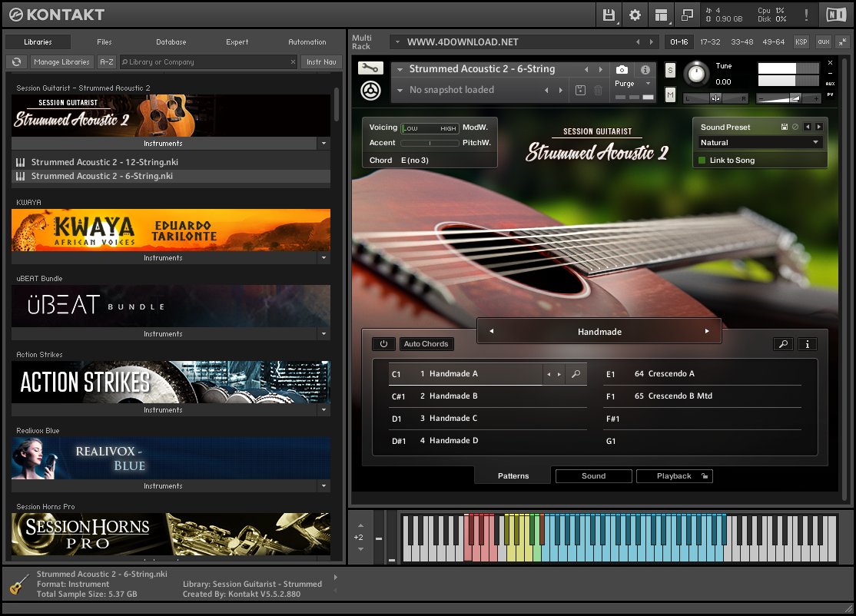The image size is (856, 616).
Task: Toggle the Instr Nav button
Action: pyautogui.click(x=321, y=62)
